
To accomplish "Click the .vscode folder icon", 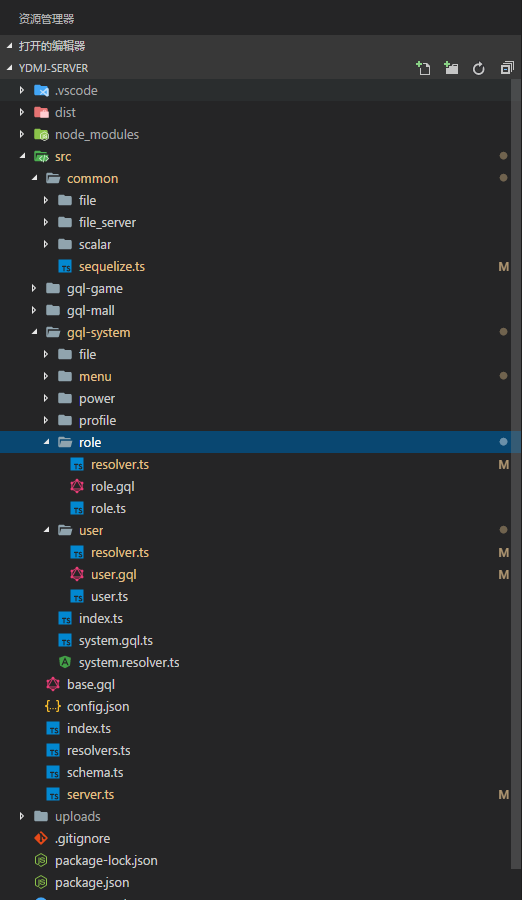I will [x=41, y=91].
